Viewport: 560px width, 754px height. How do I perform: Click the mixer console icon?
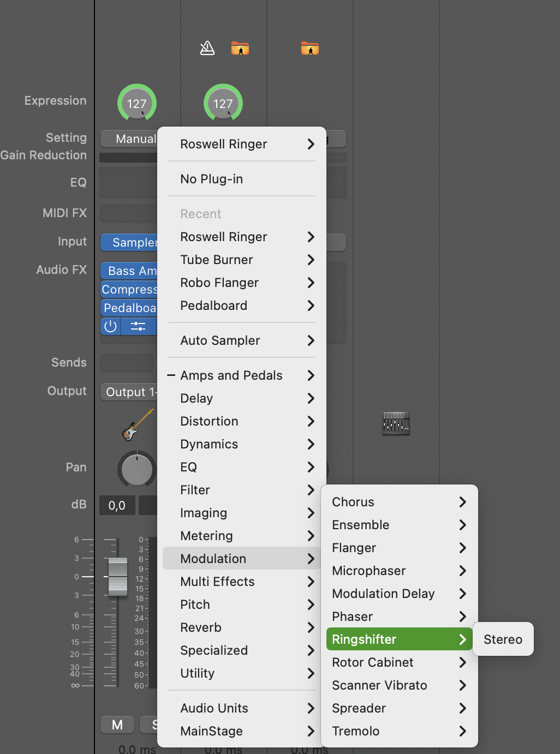396,423
